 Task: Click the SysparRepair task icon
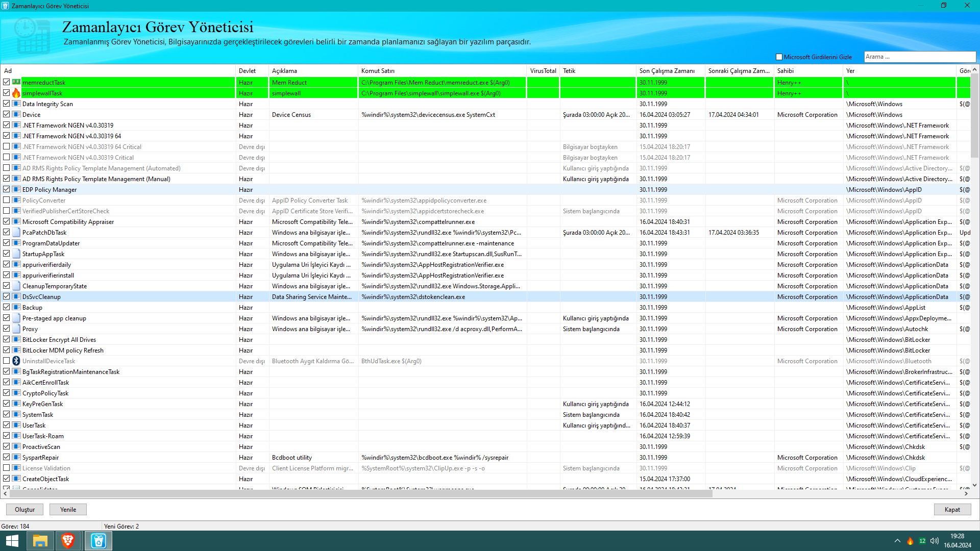[x=16, y=457]
